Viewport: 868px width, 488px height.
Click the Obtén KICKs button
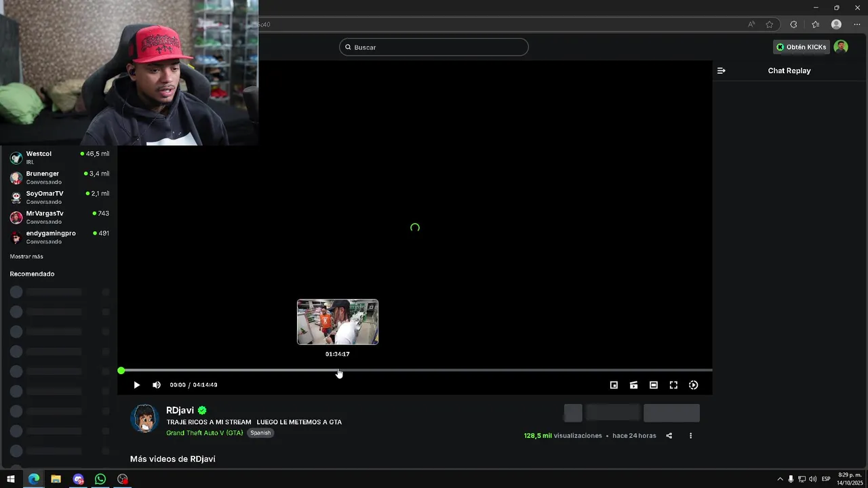(802, 47)
